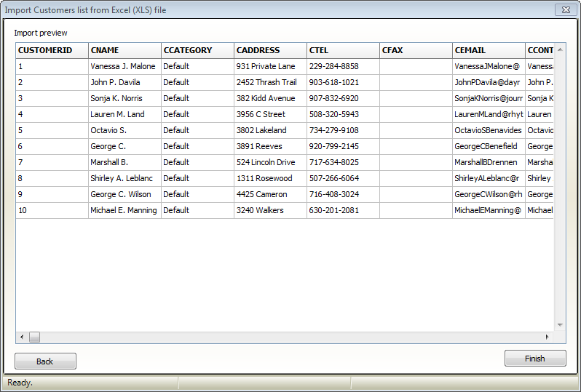Select the CCATEGORY column header
This screenshot has width=581, height=392.
(197, 50)
